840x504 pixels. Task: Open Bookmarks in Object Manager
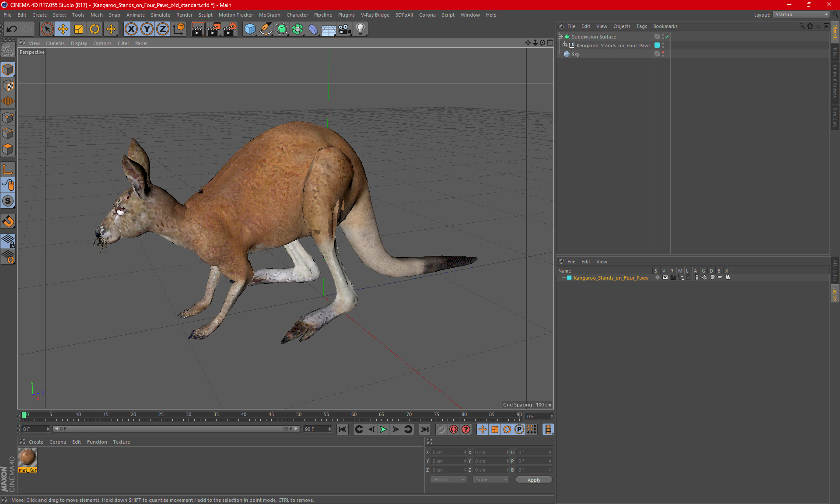coord(665,26)
